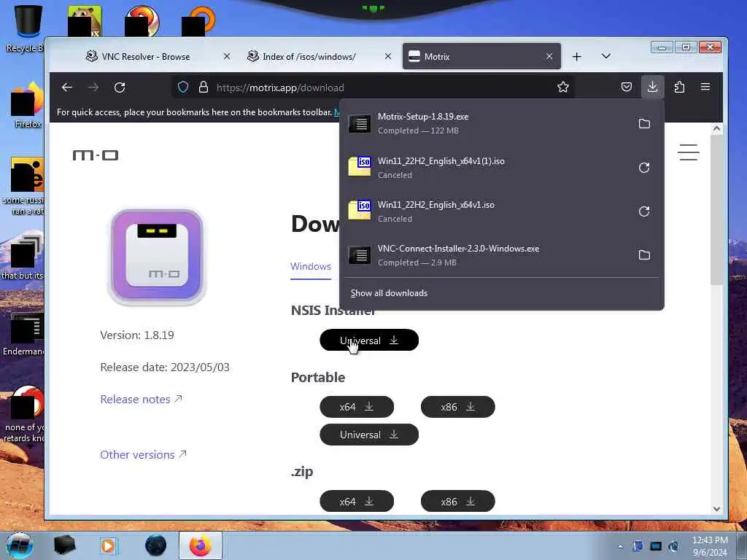Image resolution: width=747 pixels, height=560 pixels.
Task: Click Show all downloads
Action: pyautogui.click(x=390, y=293)
